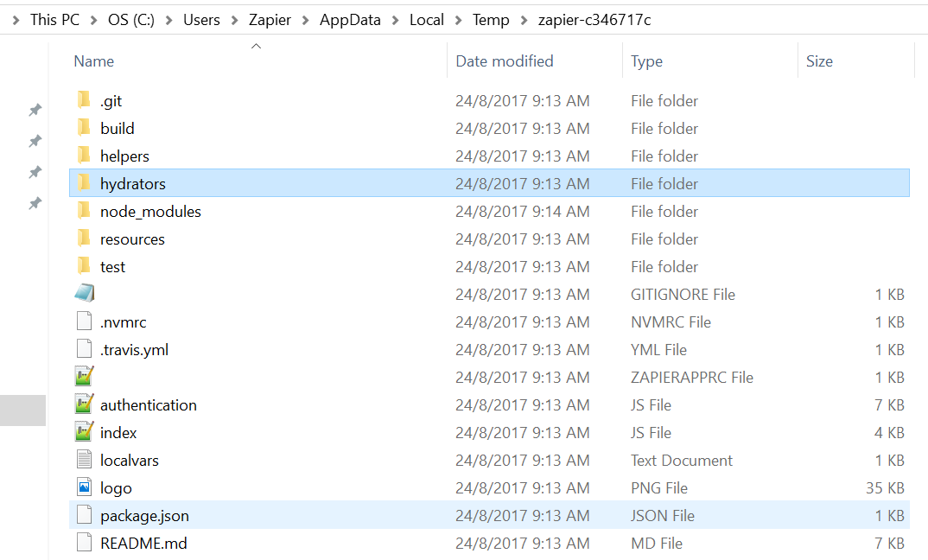Select the node_modules folder name
Screen dimensions: 928x560
tap(151, 212)
